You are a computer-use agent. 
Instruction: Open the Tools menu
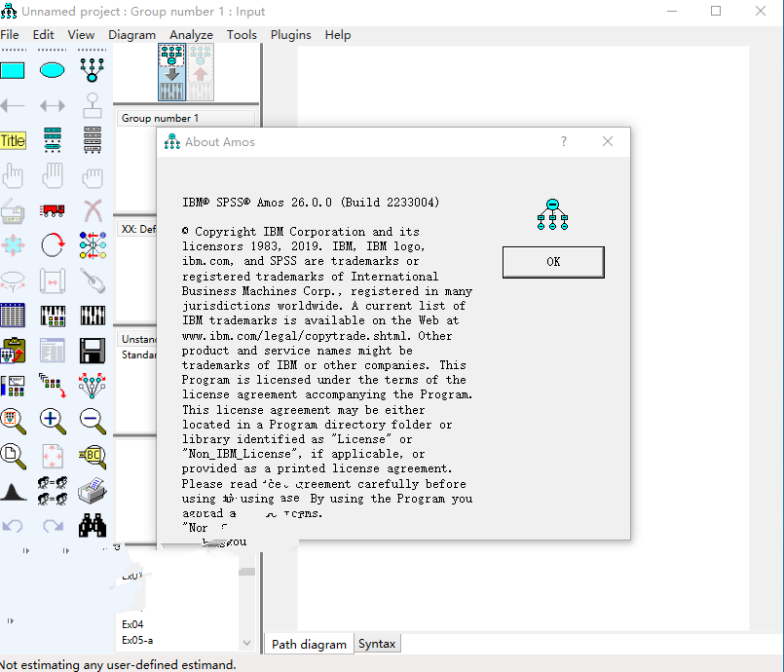[x=242, y=35]
